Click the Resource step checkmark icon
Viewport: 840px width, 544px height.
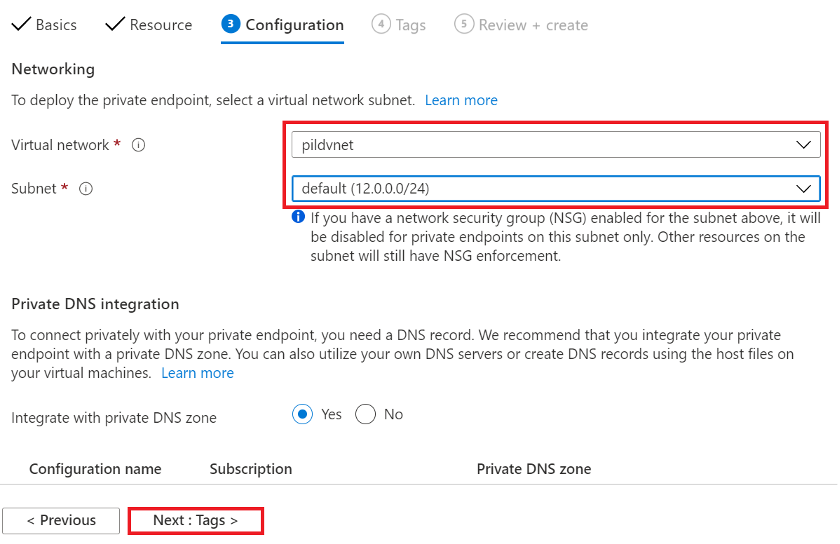(115, 24)
